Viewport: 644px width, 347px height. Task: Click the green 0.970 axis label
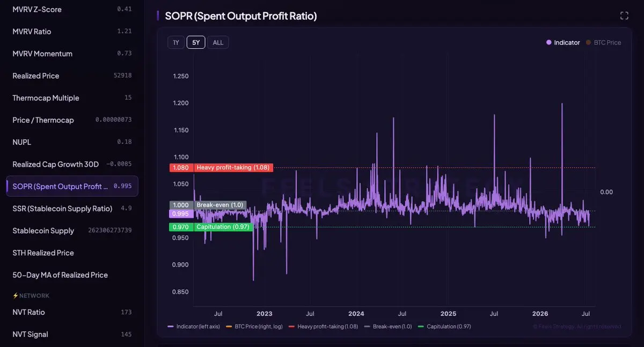click(181, 227)
